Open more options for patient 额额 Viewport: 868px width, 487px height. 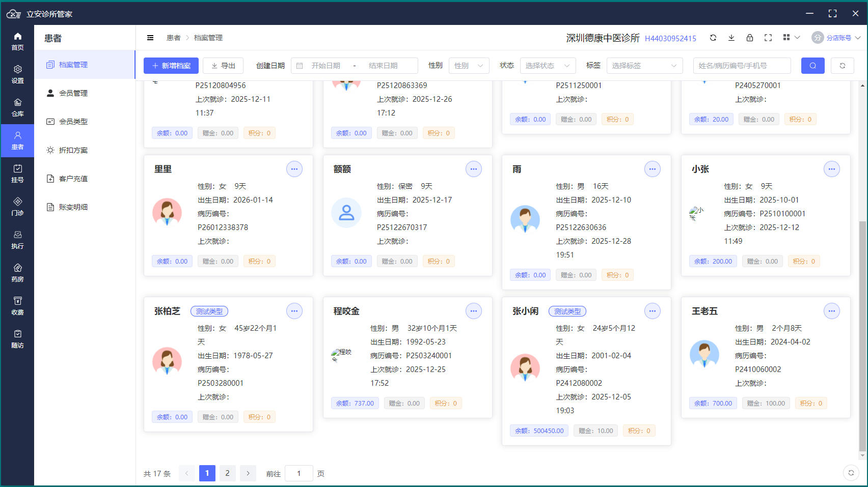474,169
